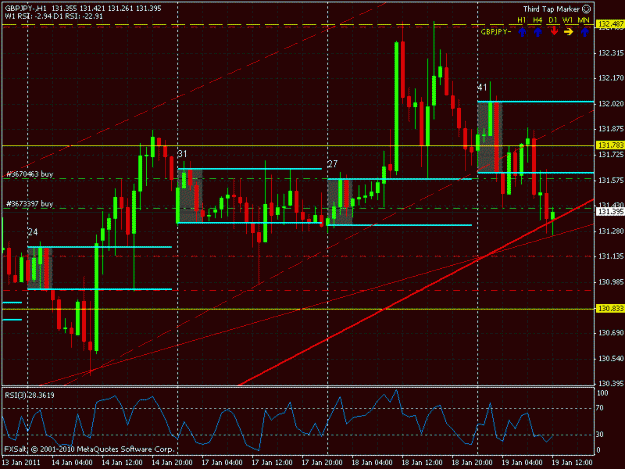Click the MN timeframe header label
Image resolution: width=625 pixels, height=469 pixels.
(584, 20)
